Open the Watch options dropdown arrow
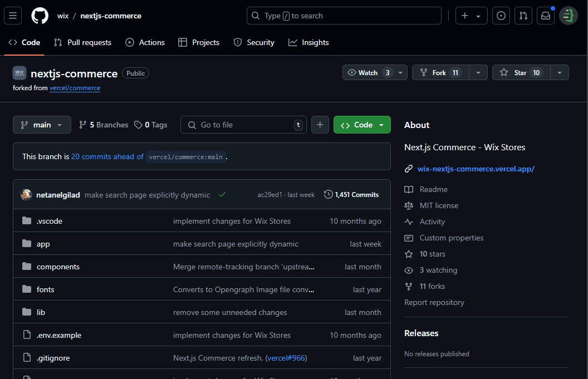Viewport: 588px width, 379px height. coord(400,72)
